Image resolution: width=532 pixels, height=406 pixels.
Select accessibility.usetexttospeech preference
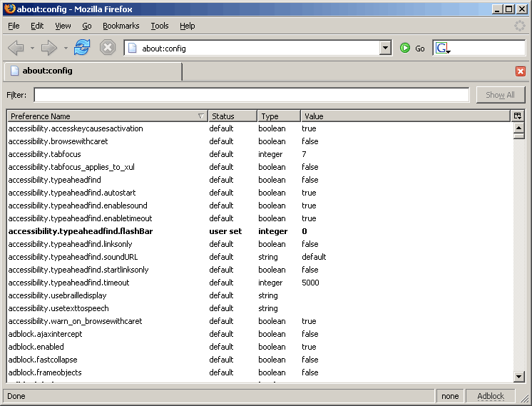[260, 308]
